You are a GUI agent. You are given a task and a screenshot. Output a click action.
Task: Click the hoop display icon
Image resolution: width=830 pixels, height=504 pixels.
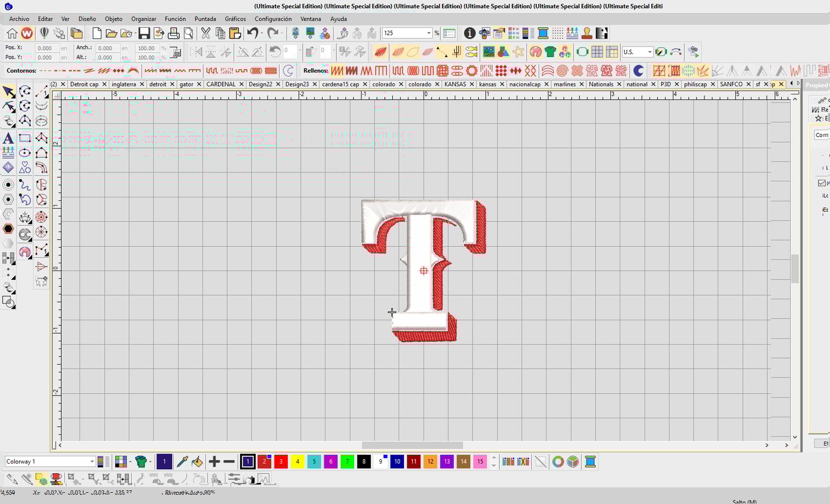[582, 52]
